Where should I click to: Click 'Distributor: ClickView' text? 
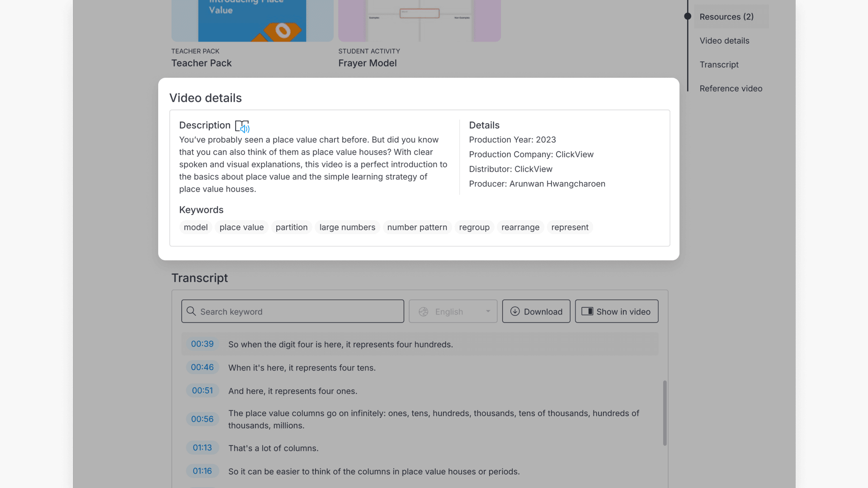click(510, 169)
